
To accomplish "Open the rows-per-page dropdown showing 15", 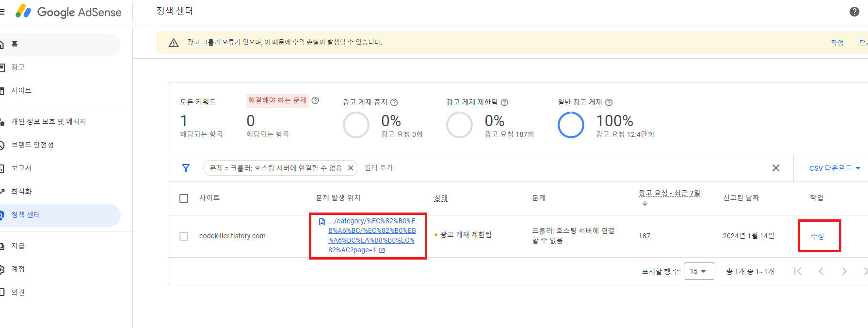I will [699, 271].
